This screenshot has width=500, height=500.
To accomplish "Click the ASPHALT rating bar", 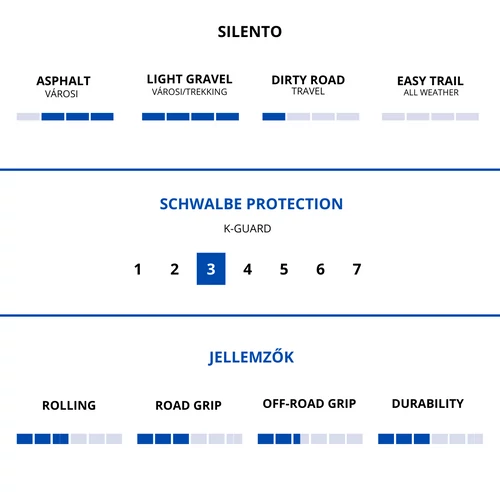I will point(65,117).
